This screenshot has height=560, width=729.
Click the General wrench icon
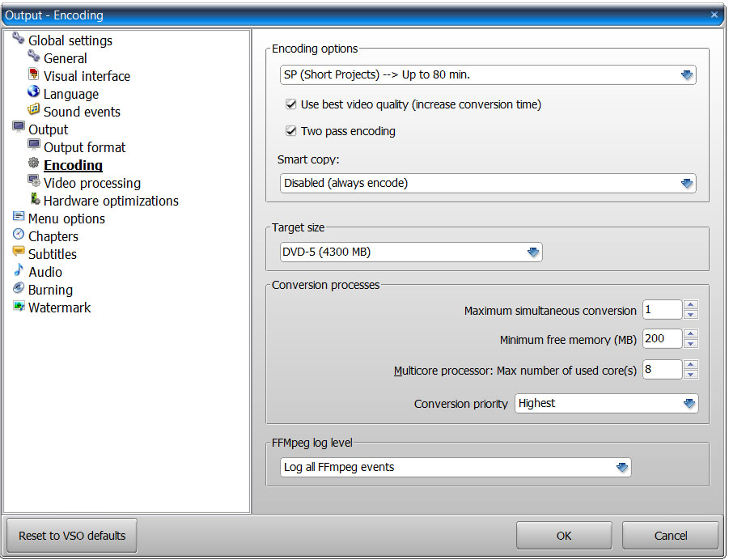tap(33, 56)
